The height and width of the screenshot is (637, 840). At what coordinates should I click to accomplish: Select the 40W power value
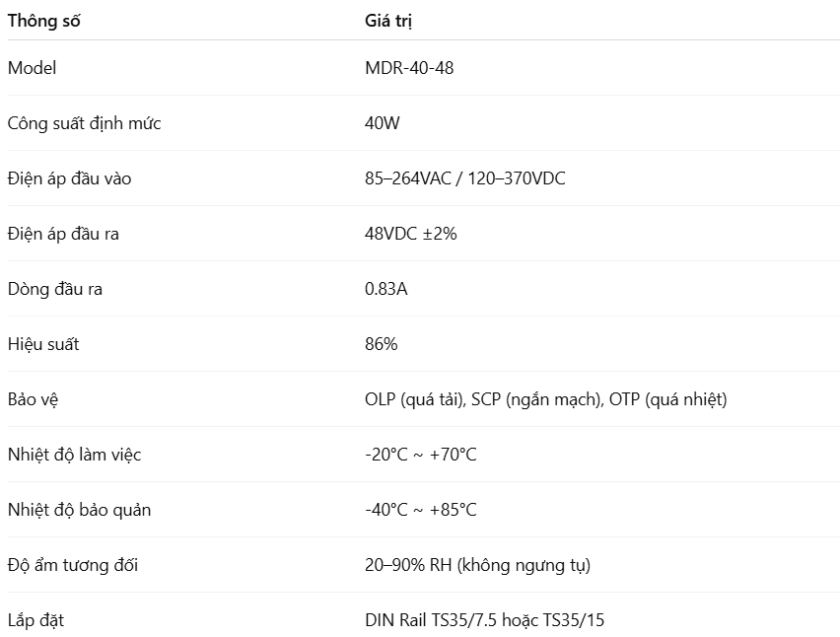tap(383, 123)
